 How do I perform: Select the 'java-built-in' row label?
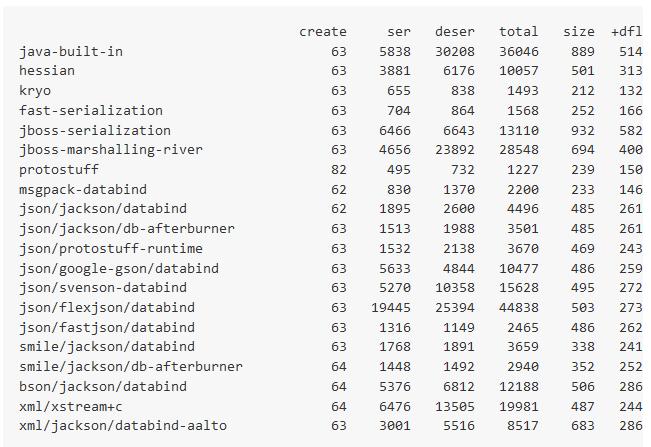coord(71,51)
